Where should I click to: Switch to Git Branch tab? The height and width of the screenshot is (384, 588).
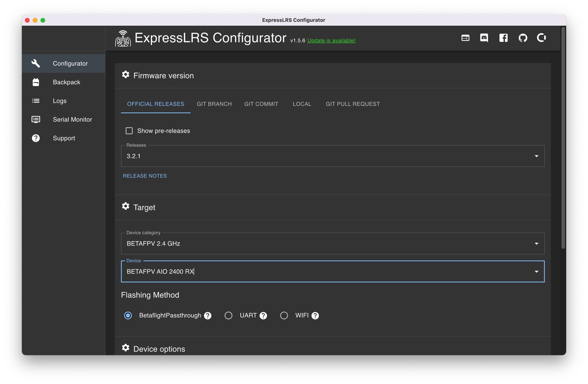pyautogui.click(x=214, y=104)
